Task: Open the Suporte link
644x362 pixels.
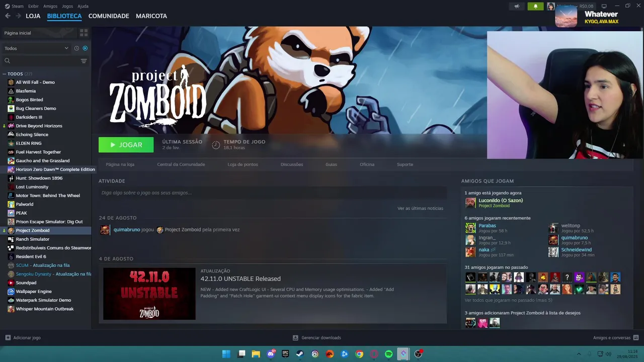Action: pos(405,164)
